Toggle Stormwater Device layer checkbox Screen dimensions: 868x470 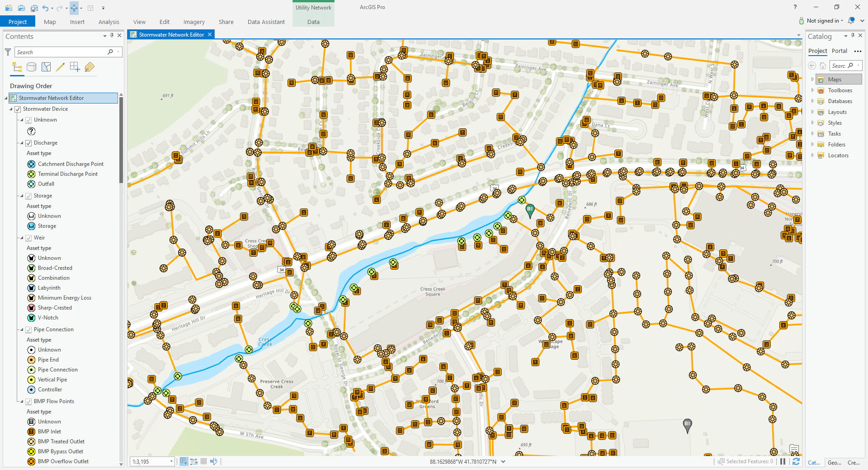[x=18, y=109]
